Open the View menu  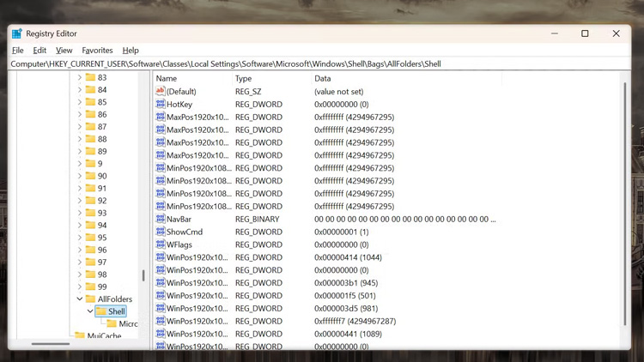(64, 50)
